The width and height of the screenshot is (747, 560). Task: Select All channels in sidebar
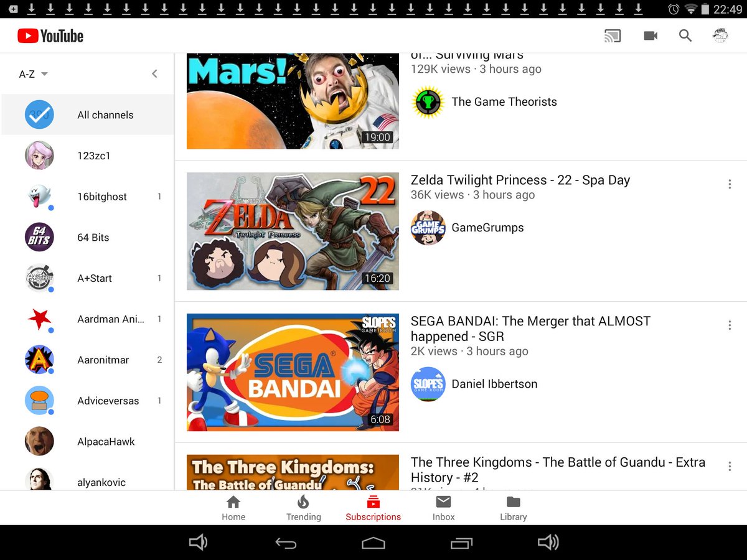pyautogui.click(x=88, y=115)
